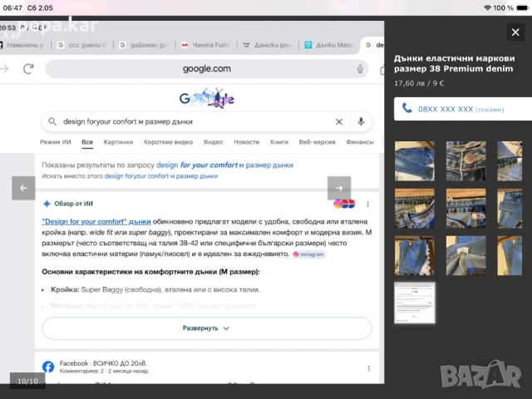The image size is (532, 399).
Task: Click the price 17,60 лв / 9 €
Action: point(419,83)
